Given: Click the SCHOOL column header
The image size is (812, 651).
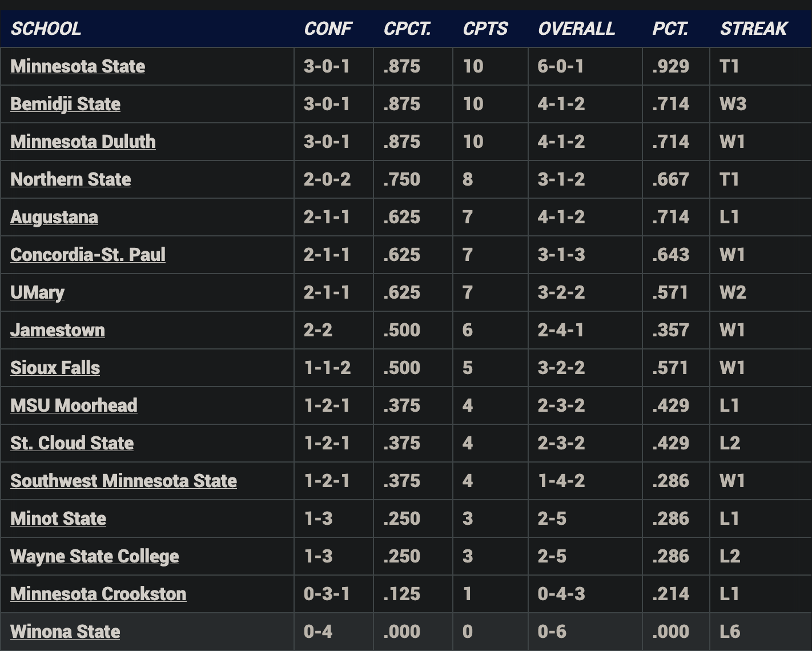Looking at the screenshot, I should pos(46,29).
